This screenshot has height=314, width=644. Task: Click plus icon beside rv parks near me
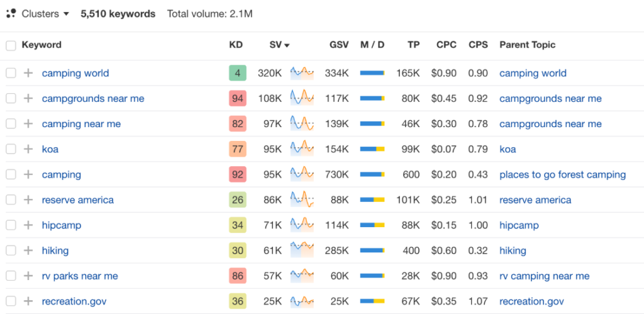(28, 276)
